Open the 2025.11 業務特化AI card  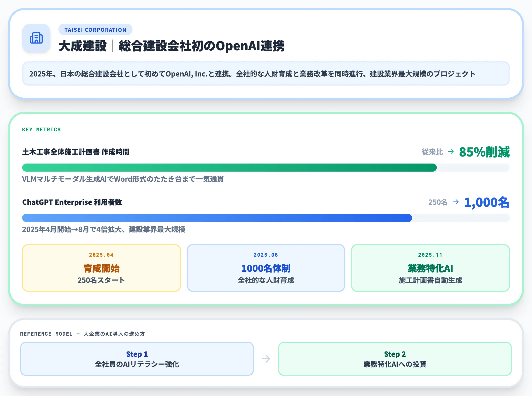(x=430, y=268)
